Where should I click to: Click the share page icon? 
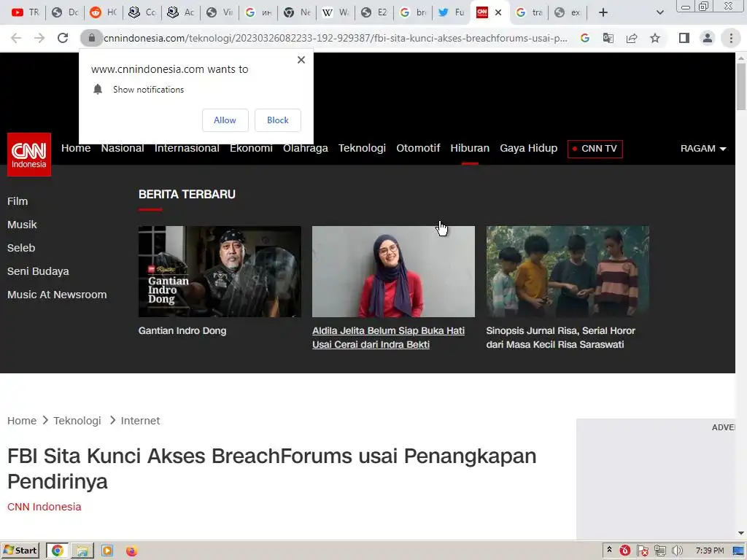pyautogui.click(x=632, y=38)
